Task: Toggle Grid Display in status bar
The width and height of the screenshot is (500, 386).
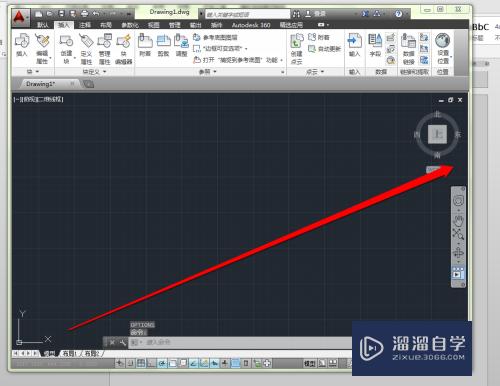Action: [141, 363]
